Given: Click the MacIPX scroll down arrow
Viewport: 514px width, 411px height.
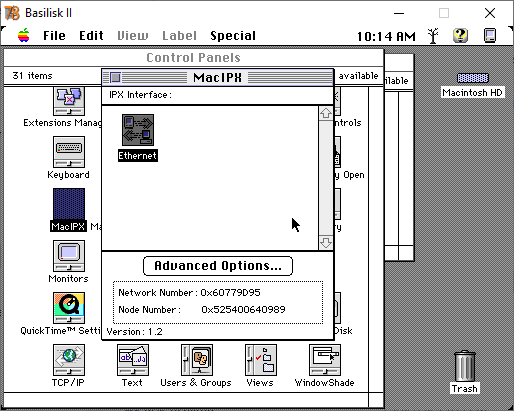Looking at the screenshot, I should (x=326, y=242).
